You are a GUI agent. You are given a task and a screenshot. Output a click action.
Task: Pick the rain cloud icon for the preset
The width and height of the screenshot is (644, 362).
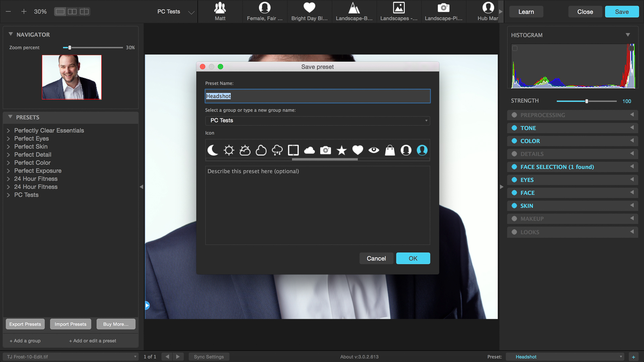click(277, 150)
